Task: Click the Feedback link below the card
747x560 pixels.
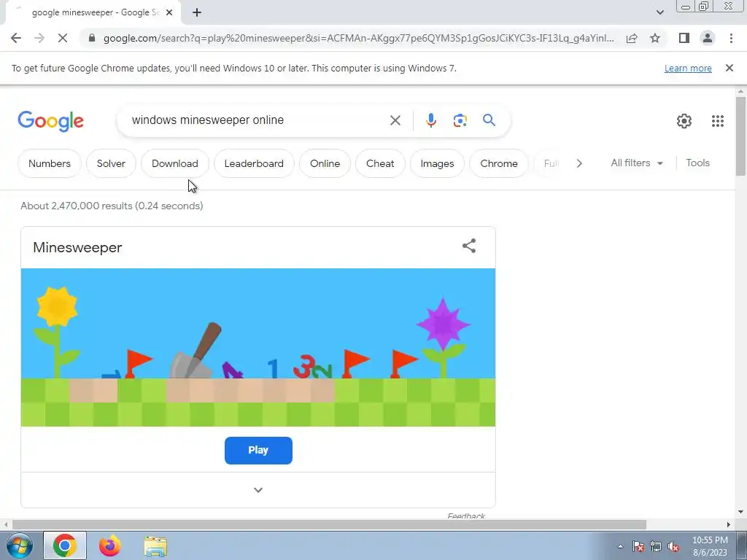Action: [x=466, y=516]
